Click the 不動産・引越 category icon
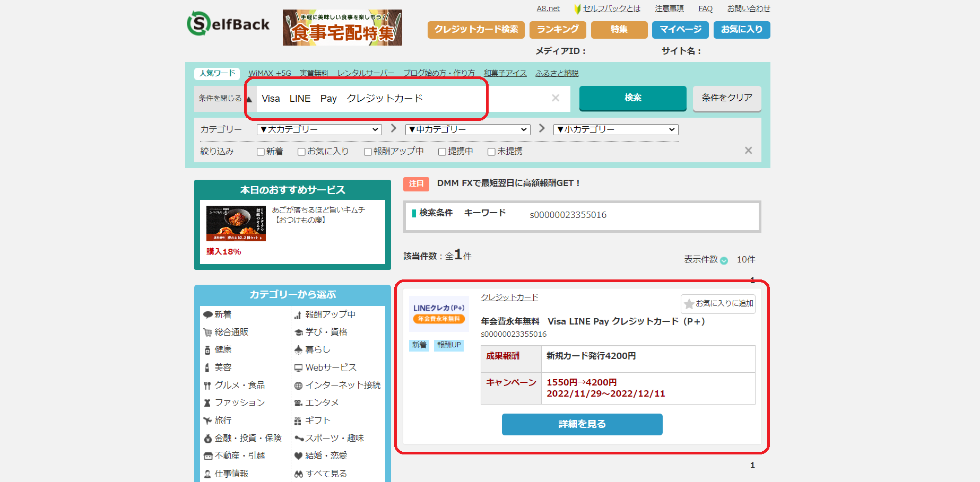 pyautogui.click(x=208, y=456)
